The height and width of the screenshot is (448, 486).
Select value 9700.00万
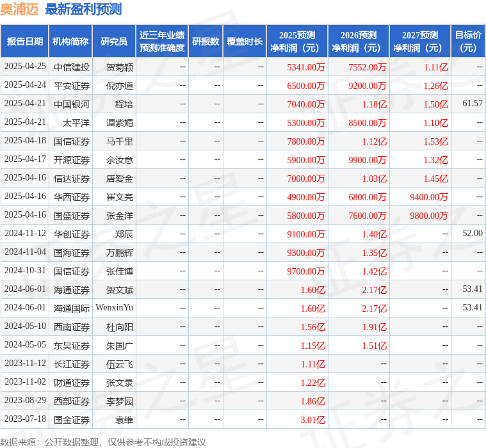click(305, 272)
